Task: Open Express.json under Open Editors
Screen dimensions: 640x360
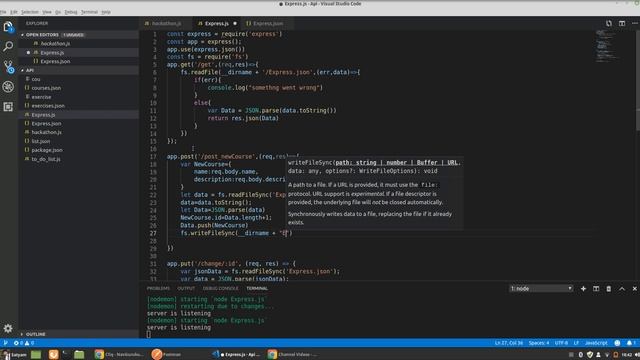Action: pos(55,62)
